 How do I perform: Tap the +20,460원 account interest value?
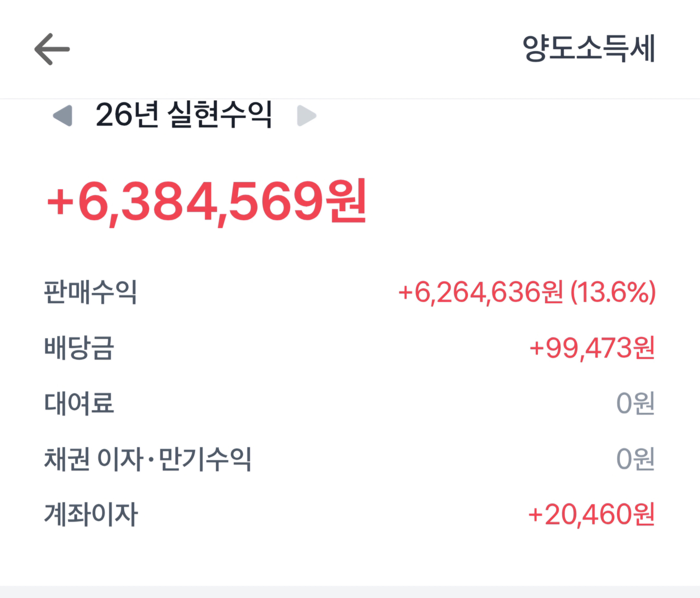tap(592, 515)
